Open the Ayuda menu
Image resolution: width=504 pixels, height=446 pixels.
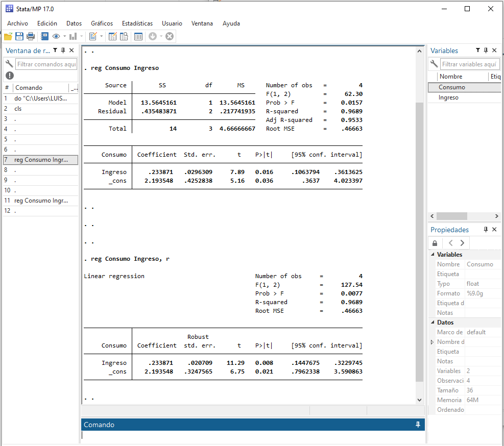[231, 23]
